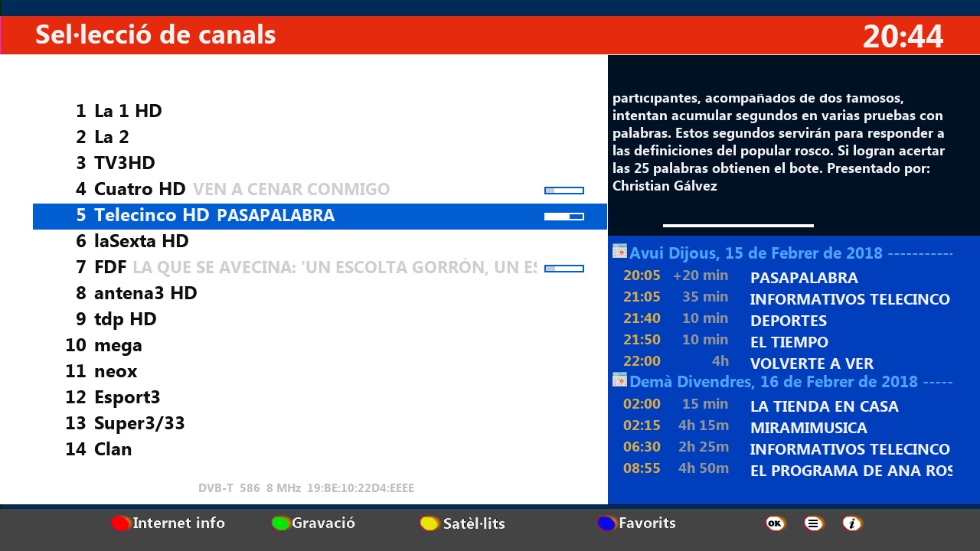Select channel 11 neox

320,371
